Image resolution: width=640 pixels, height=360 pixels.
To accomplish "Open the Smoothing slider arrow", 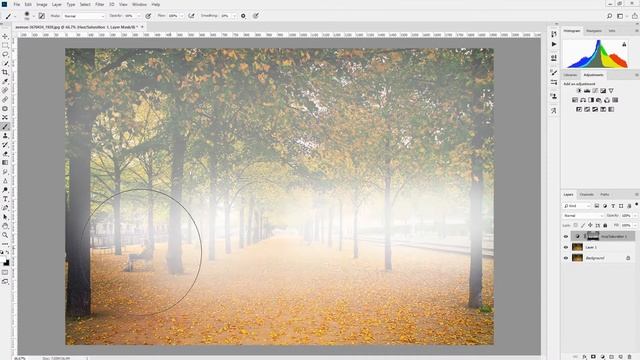I will pyautogui.click(x=234, y=16).
